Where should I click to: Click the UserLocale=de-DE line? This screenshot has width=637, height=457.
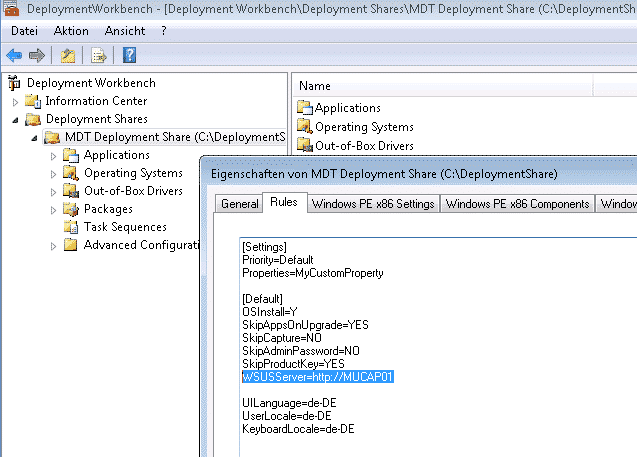click(287, 416)
